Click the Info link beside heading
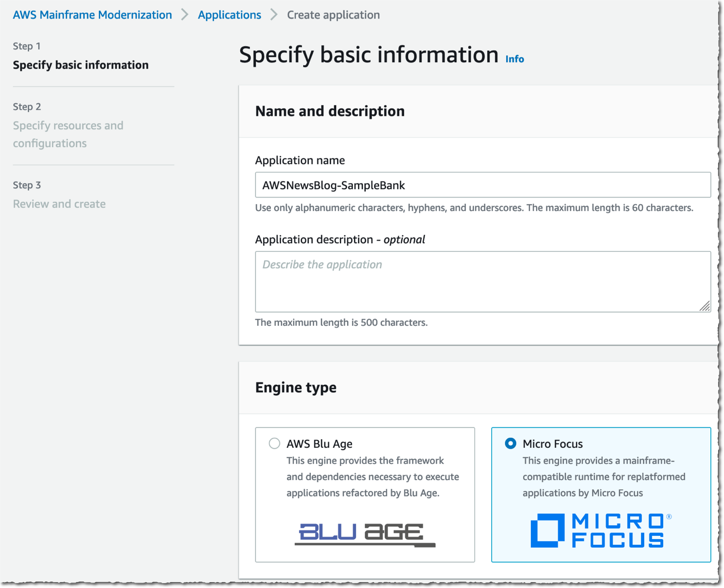Screen dimensions: 724x588 click(514, 59)
